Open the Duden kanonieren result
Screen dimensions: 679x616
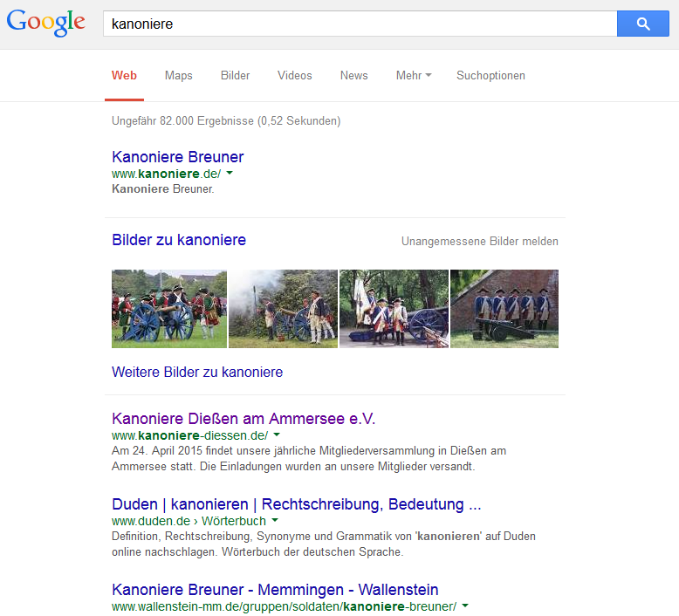pos(296,504)
